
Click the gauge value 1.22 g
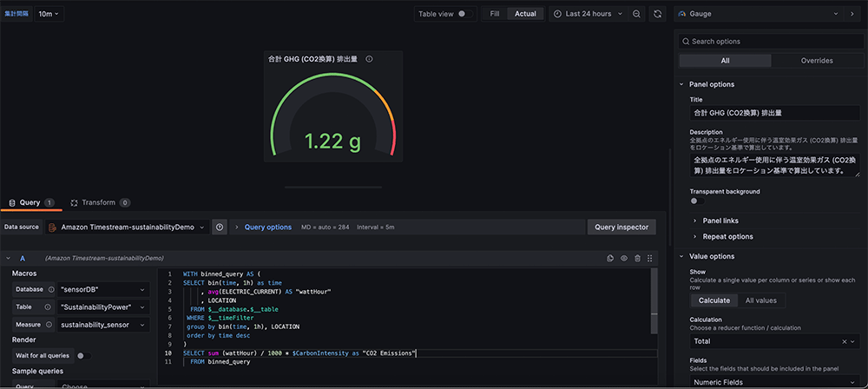tap(332, 142)
